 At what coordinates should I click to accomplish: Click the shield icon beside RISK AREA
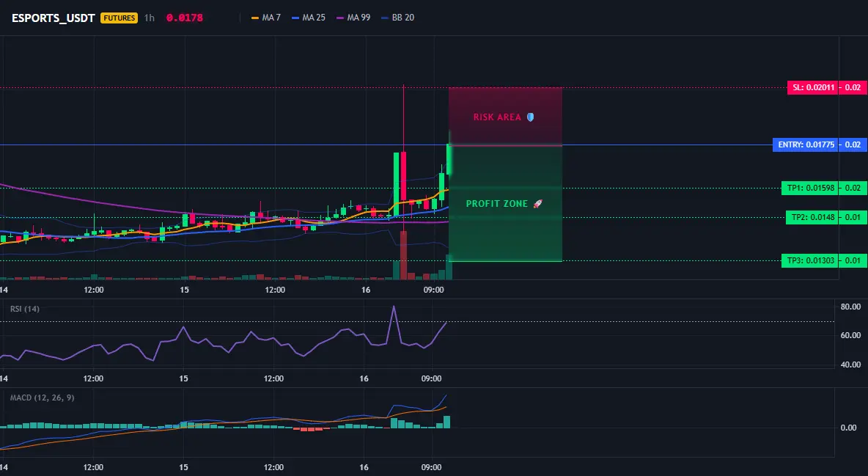[530, 117]
